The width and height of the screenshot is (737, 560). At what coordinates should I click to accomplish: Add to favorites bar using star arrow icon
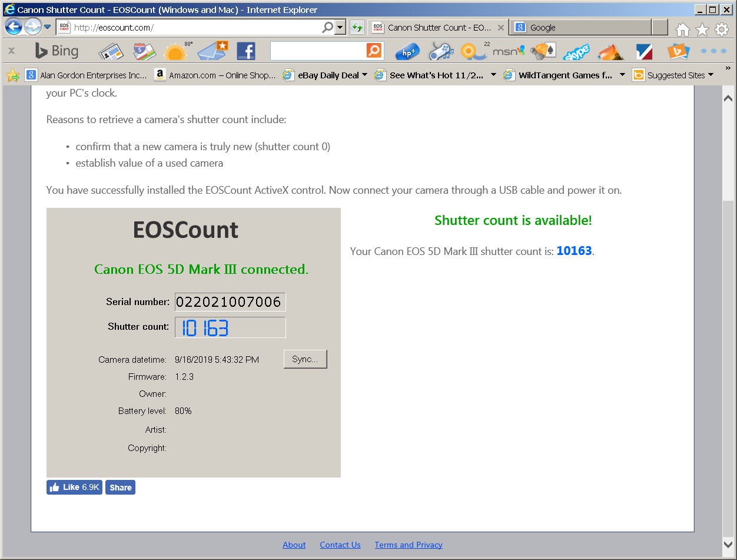13,75
